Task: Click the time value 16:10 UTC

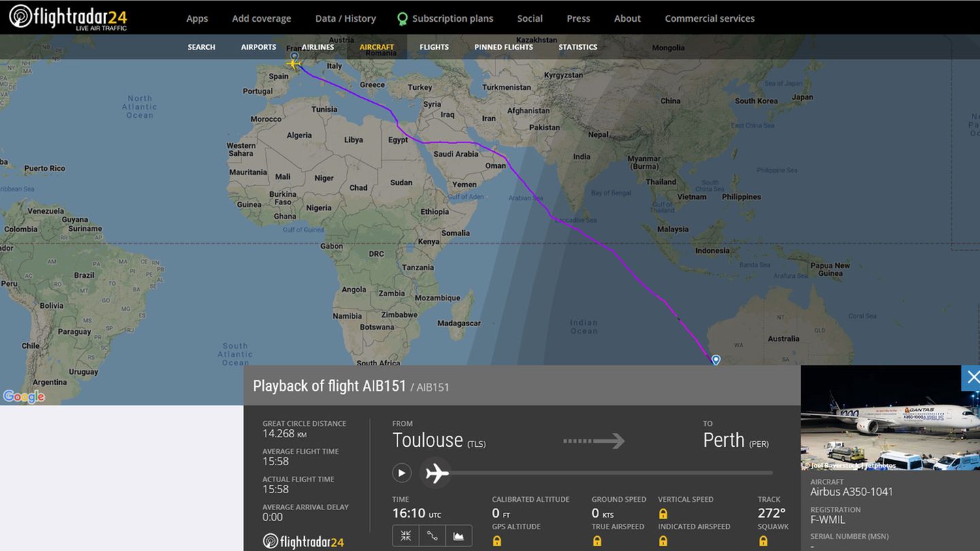Action: [416, 514]
